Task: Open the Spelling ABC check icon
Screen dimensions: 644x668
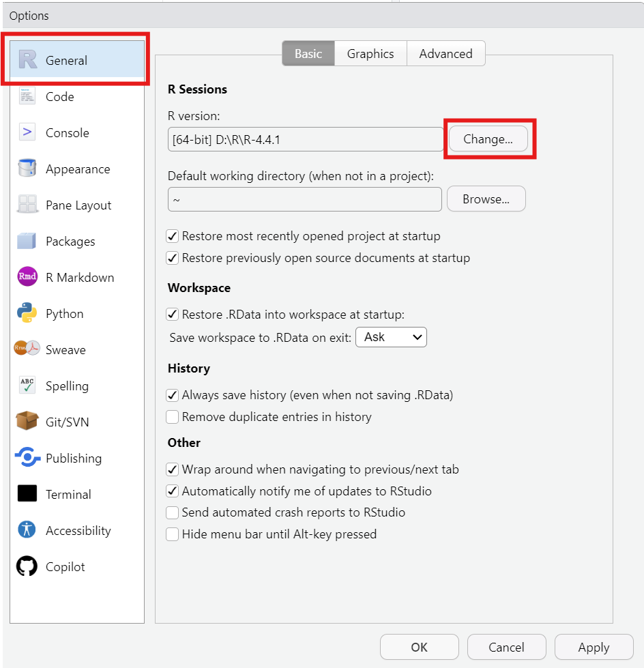Action: click(x=27, y=385)
